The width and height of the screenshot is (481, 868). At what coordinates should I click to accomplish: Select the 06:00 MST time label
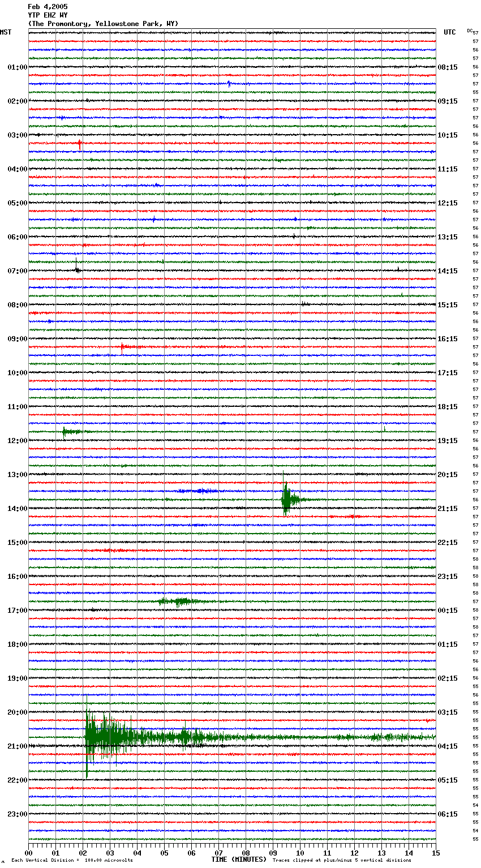(x=17, y=237)
